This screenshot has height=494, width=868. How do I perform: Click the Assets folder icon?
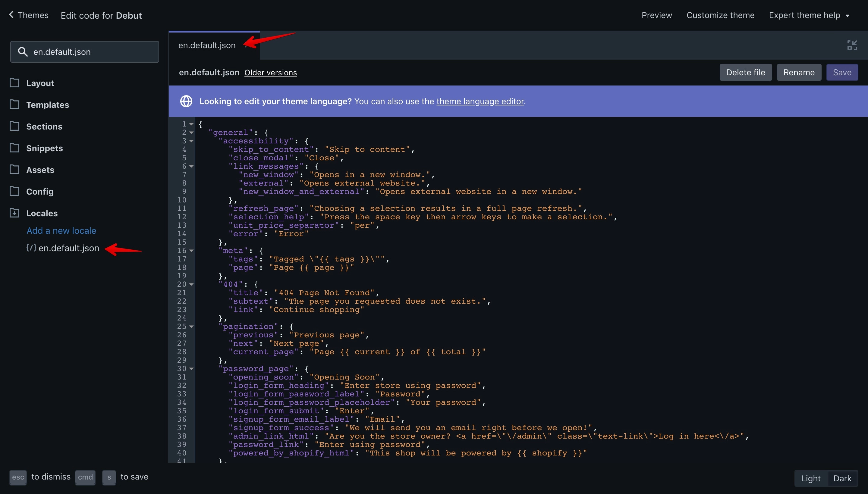point(14,170)
